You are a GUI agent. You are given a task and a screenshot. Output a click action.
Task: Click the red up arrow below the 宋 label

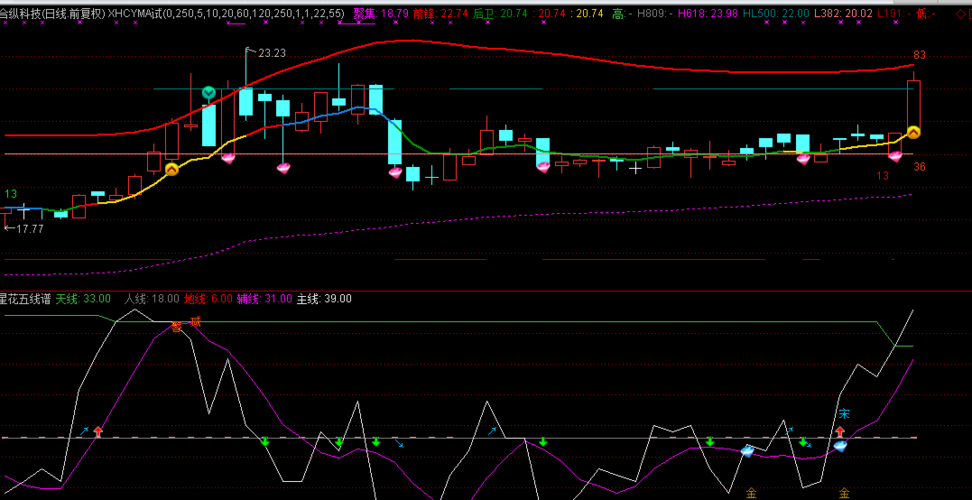840,431
